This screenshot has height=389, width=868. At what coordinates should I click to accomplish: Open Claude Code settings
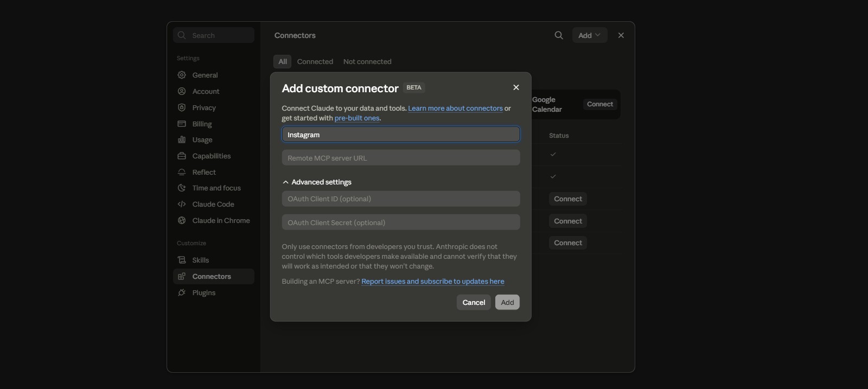(214, 204)
